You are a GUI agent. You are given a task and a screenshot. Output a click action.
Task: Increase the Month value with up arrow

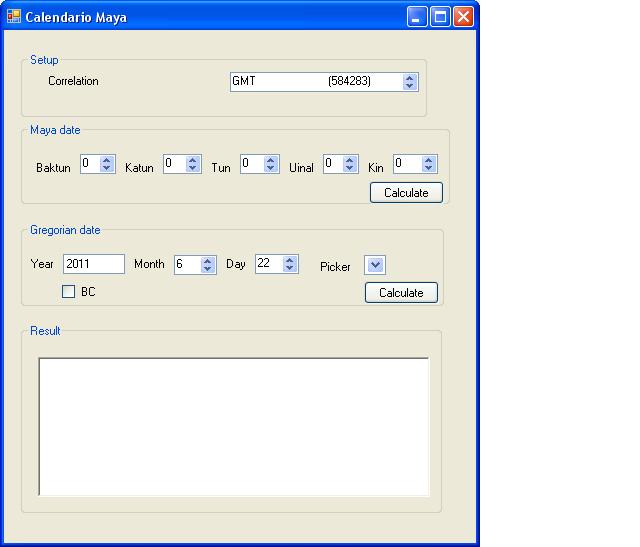pos(208,260)
